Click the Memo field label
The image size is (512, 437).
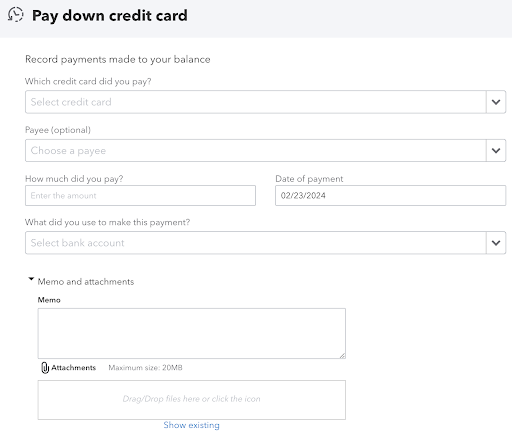[x=49, y=300]
